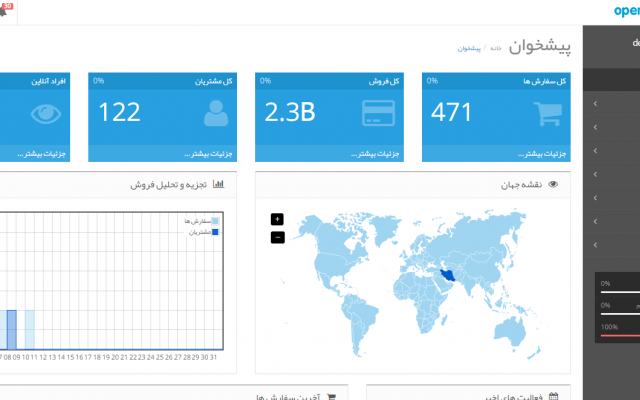Click the light blue bar above day 10
This screenshot has height=400, width=640.
(29, 330)
